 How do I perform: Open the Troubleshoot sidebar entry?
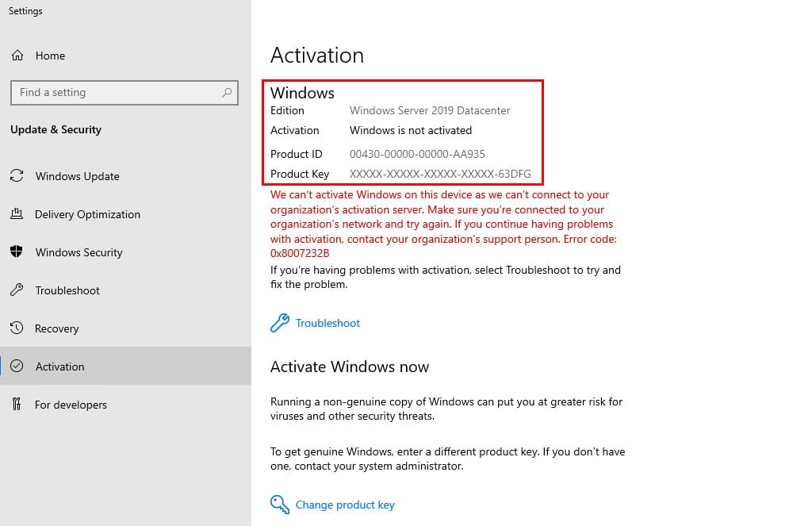click(125, 290)
